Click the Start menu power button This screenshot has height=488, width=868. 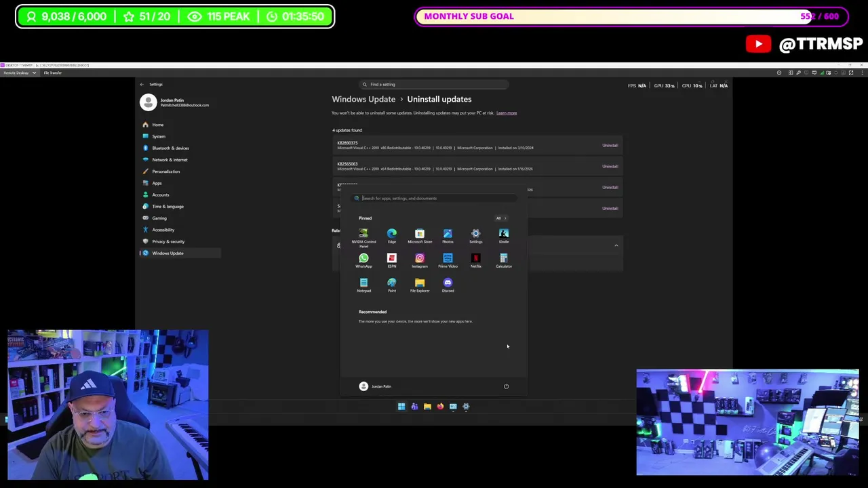pos(506,386)
